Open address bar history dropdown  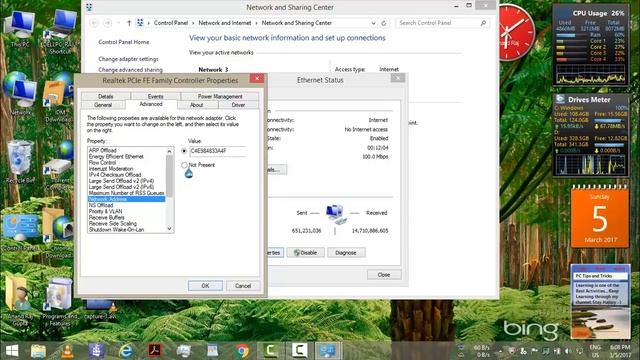point(373,23)
